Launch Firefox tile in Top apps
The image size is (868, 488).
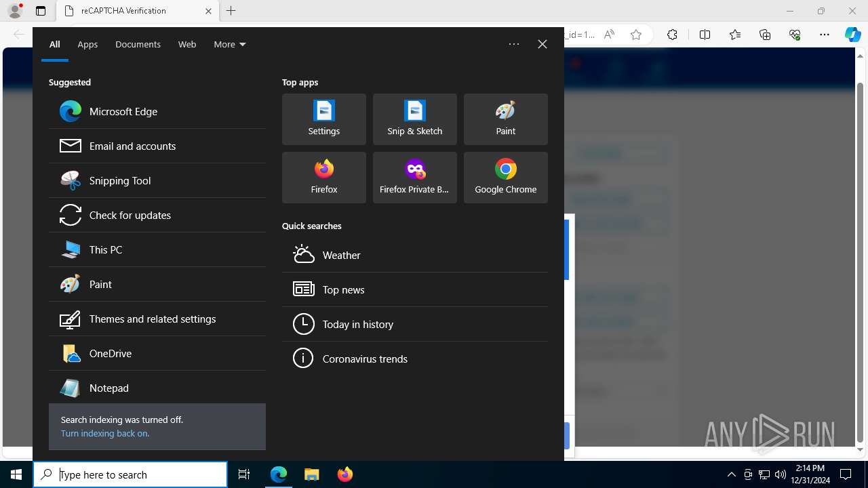pyautogui.click(x=324, y=178)
